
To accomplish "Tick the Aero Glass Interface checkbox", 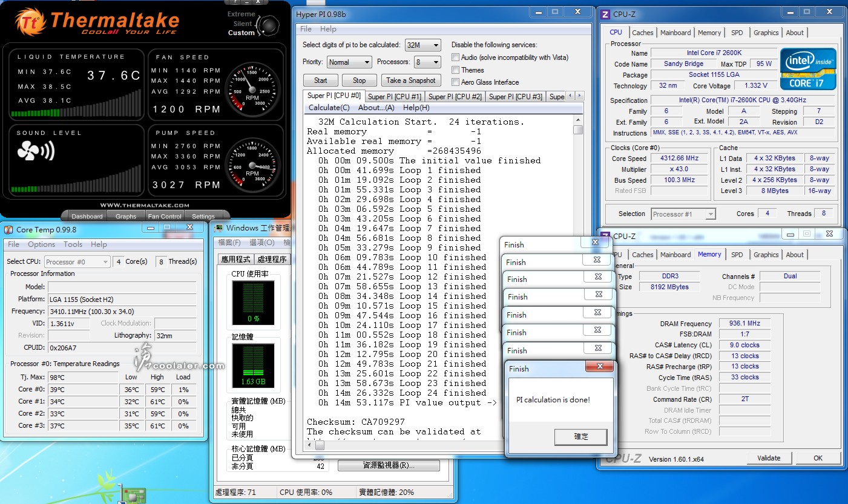I will tap(455, 82).
